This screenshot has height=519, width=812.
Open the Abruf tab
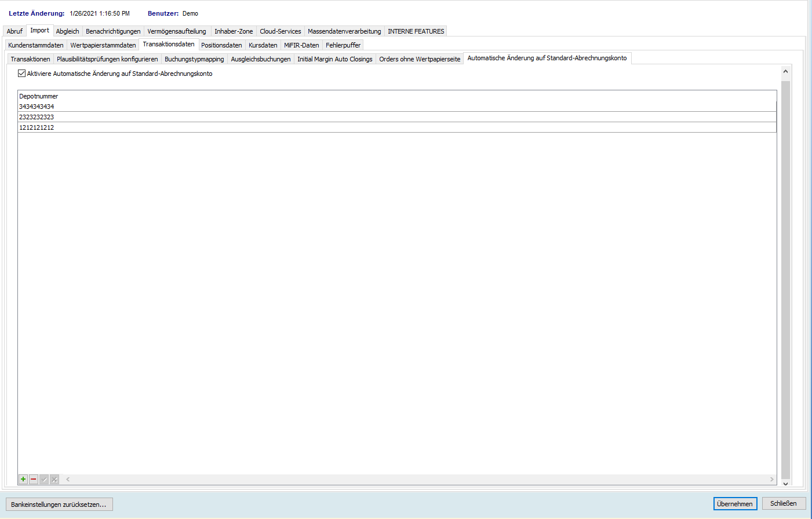[14, 31]
